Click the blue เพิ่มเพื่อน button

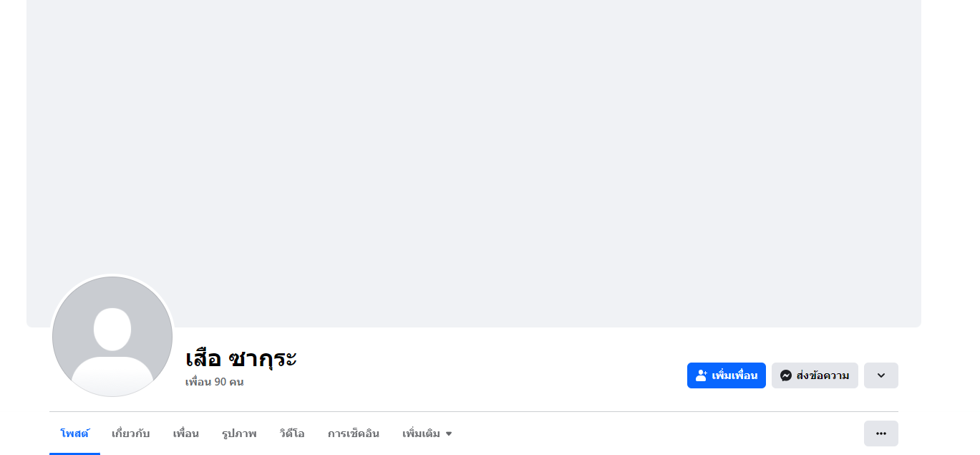coord(726,375)
